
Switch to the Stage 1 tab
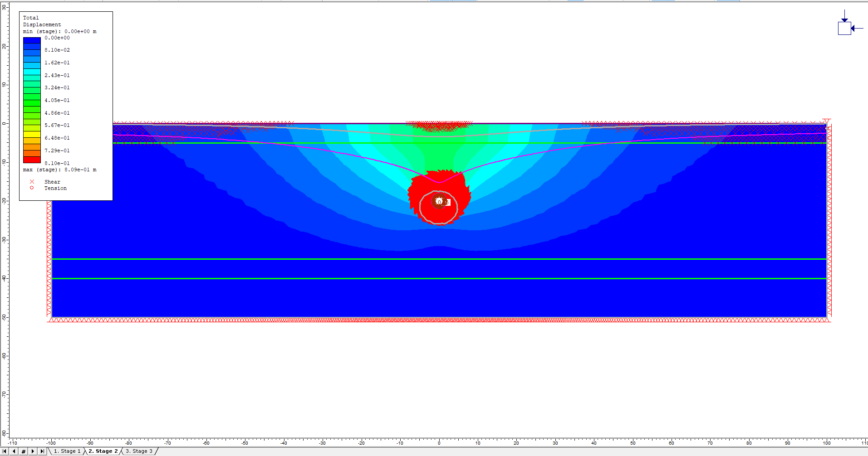(68, 451)
